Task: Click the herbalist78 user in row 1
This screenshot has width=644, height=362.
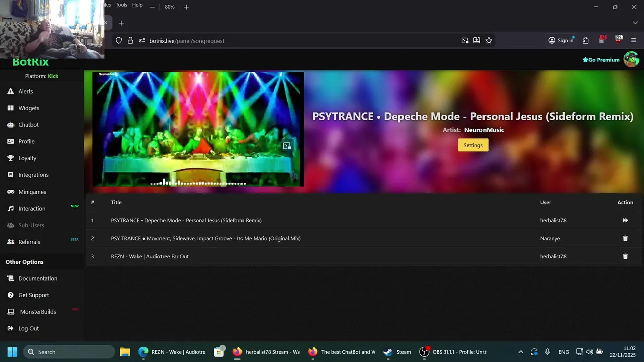Action: (x=553, y=220)
